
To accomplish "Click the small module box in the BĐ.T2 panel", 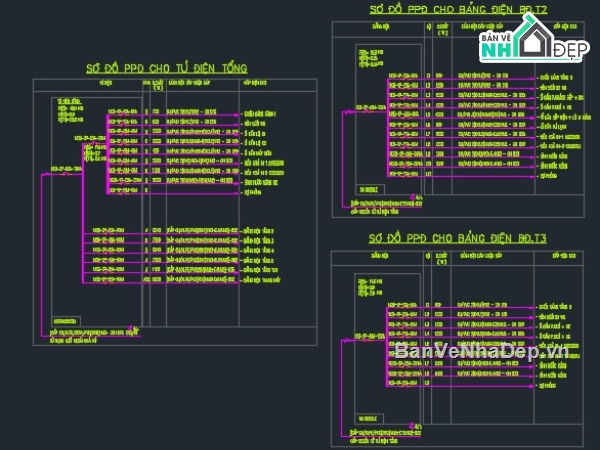I will (x=369, y=187).
